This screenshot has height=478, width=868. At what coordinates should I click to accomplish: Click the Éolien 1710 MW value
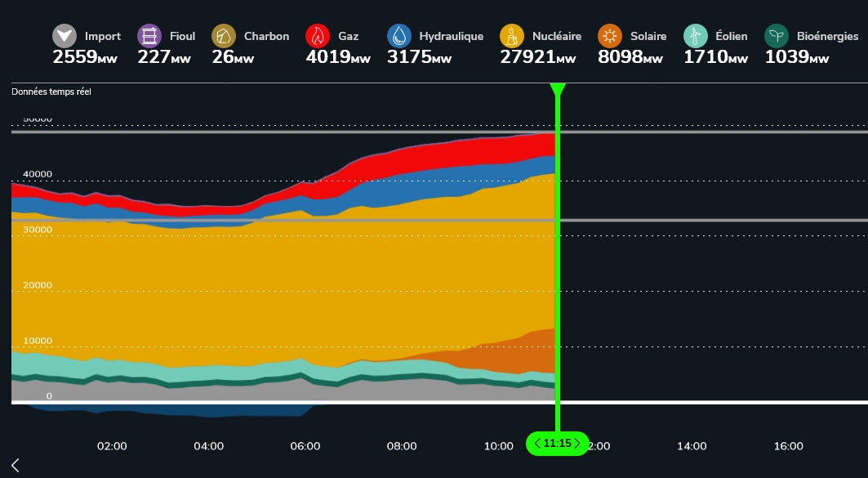pos(716,57)
